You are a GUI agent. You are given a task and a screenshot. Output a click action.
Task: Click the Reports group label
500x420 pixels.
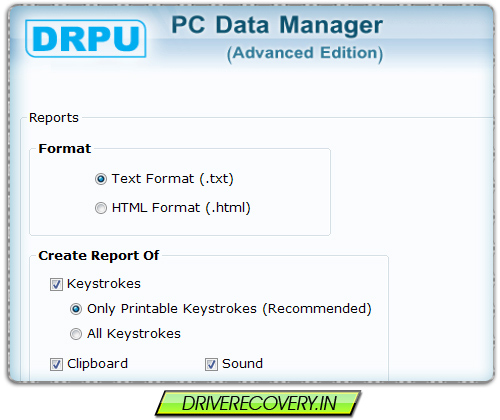[x=54, y=118]
